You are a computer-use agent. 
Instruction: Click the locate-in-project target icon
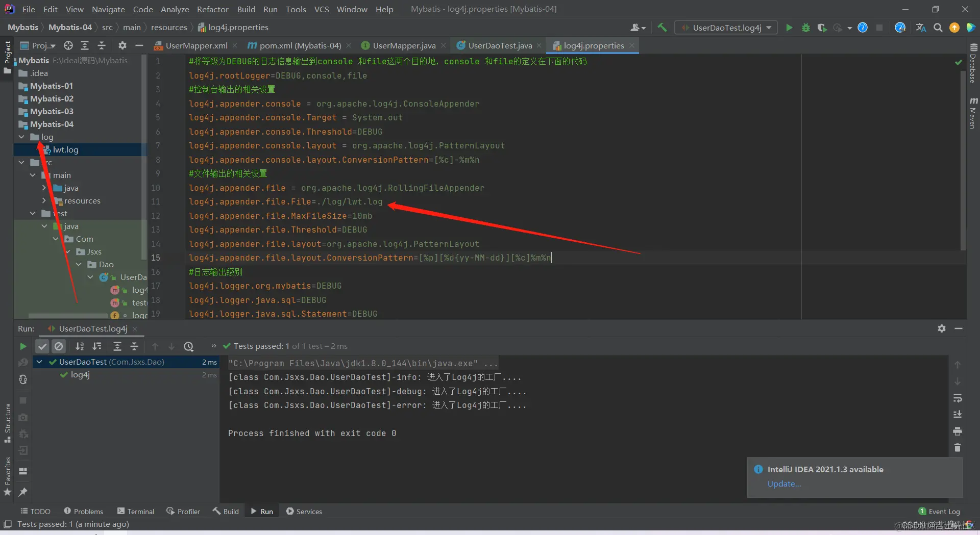[68, 45]
